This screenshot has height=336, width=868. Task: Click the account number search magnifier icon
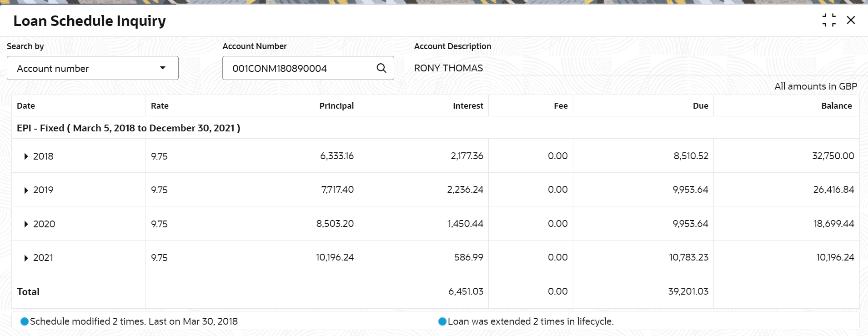pos(381,68)
